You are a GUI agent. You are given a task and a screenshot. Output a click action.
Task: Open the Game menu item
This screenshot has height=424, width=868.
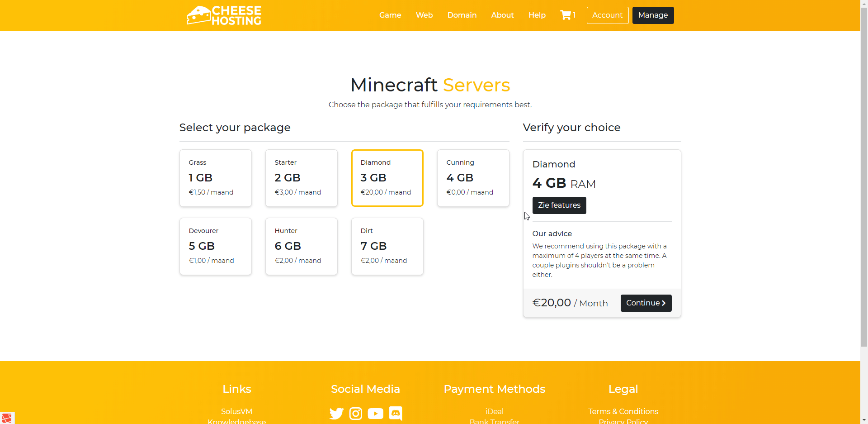tap(390, 15)
